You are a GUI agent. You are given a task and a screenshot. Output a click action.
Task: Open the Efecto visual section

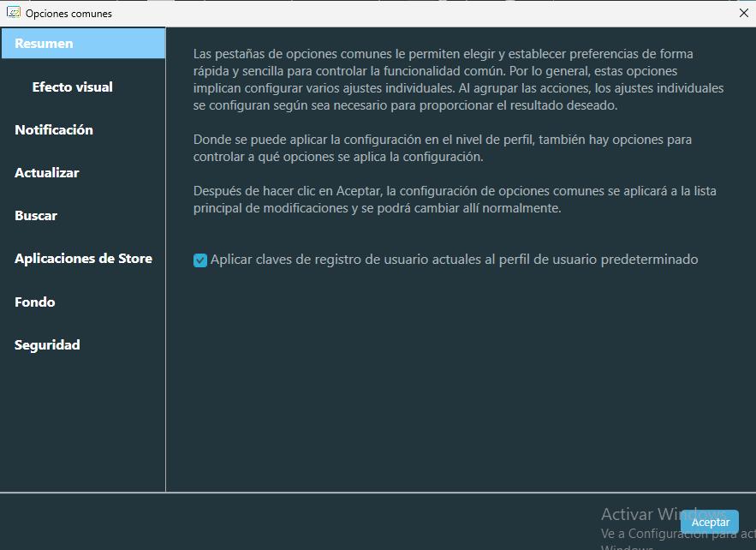[73, 87]
